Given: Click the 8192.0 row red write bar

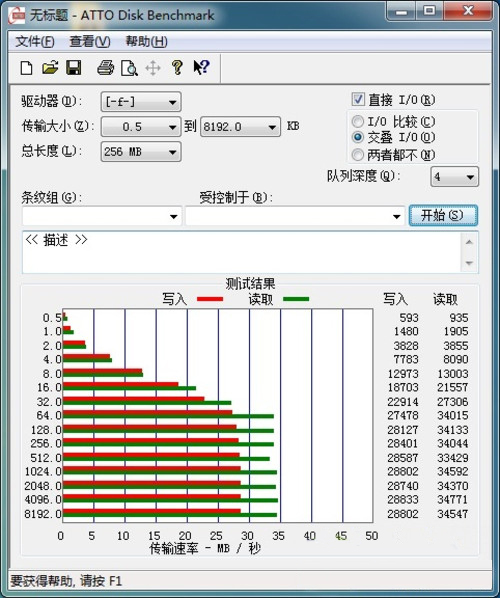Looking at the screenshot, I should [151, 511].
